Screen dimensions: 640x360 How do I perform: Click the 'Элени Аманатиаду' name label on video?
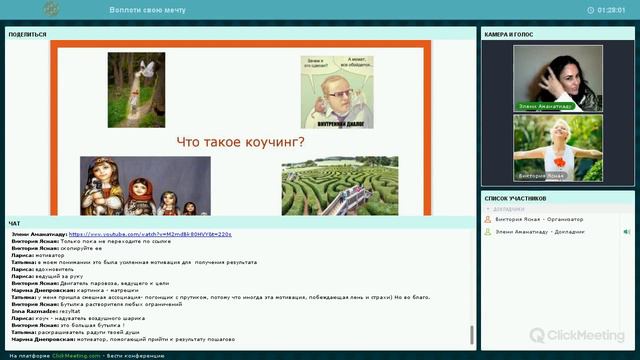pyautogui.click(x=545, y=106)
